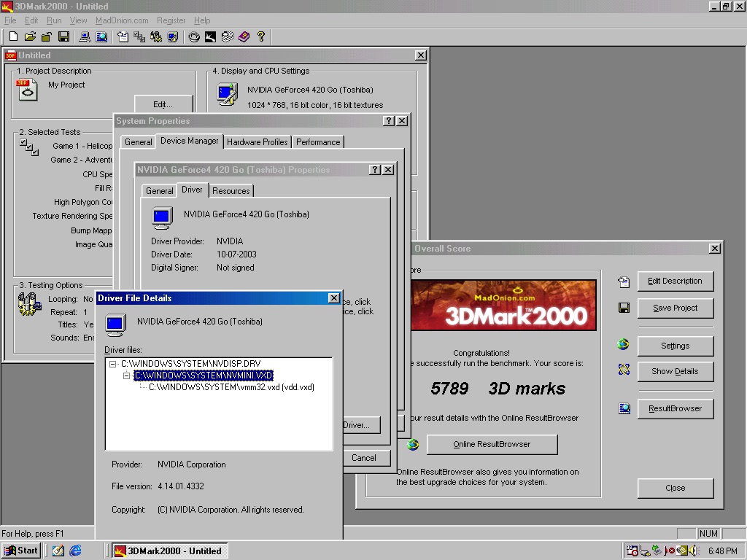Switch to Resources tab in GeForce4 Properties
The image size is (747, 560).
231,191
